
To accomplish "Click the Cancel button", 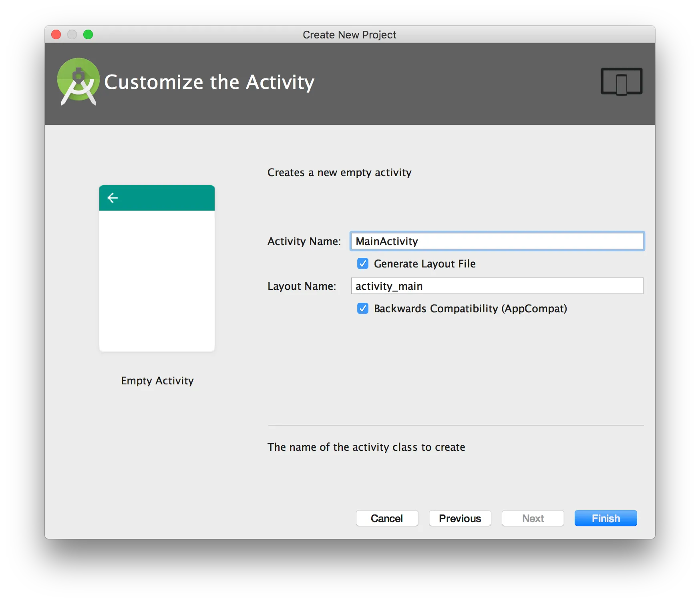I will [x=387, y=518].
